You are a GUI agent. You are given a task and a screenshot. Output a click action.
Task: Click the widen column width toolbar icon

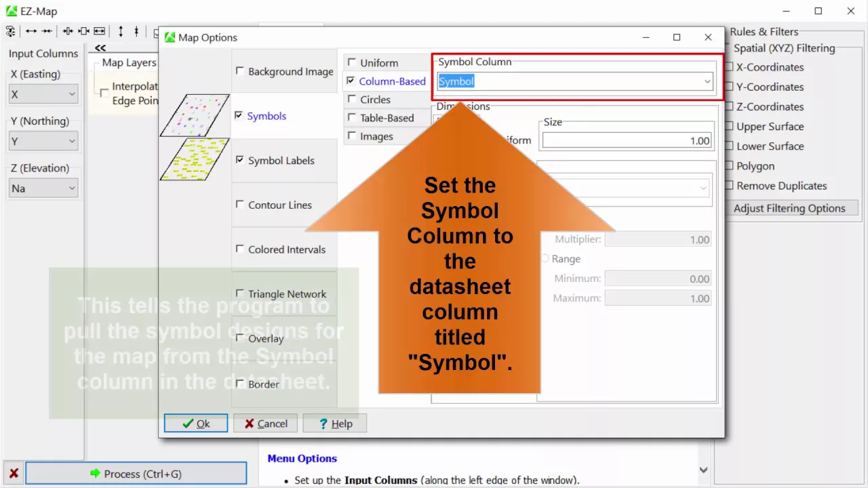tap(83, 31)
